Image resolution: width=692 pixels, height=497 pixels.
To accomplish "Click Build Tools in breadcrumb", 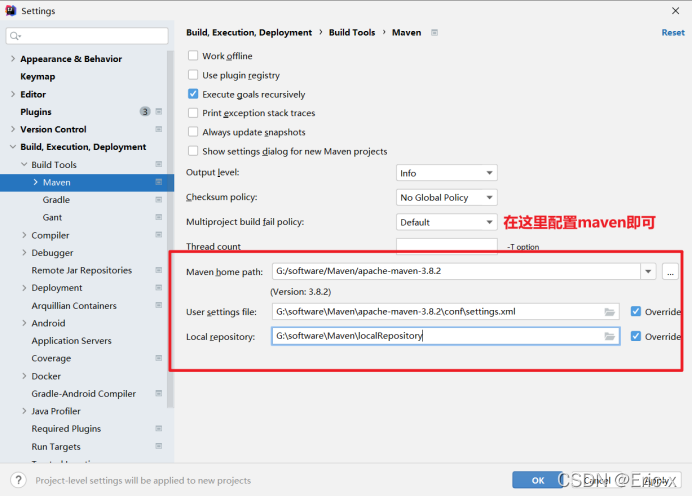I will click(352, 33).
